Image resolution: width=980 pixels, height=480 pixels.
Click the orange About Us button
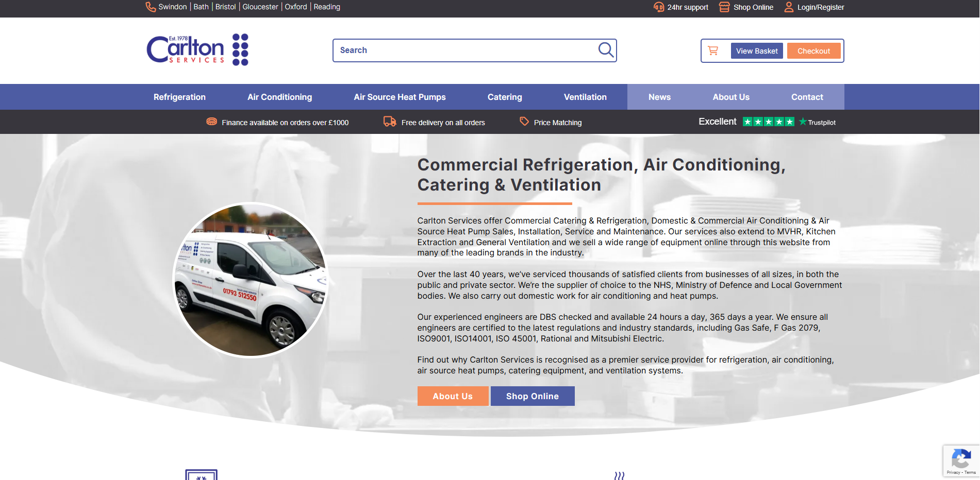tap(452, 396)
